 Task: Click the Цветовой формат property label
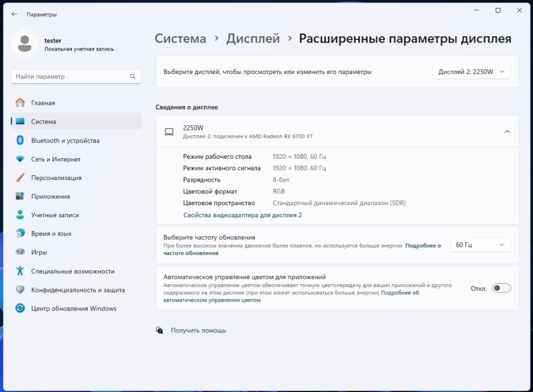point(210,191)
